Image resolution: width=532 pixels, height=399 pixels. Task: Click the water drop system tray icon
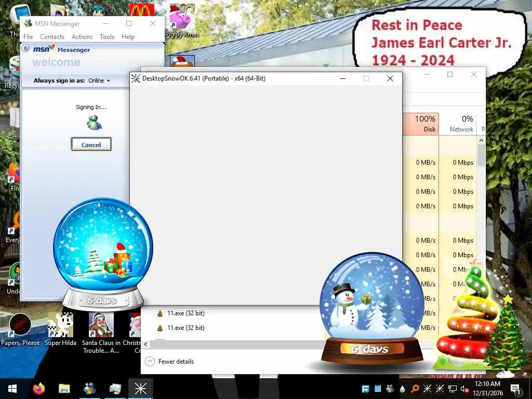click(x=403, y=389)
